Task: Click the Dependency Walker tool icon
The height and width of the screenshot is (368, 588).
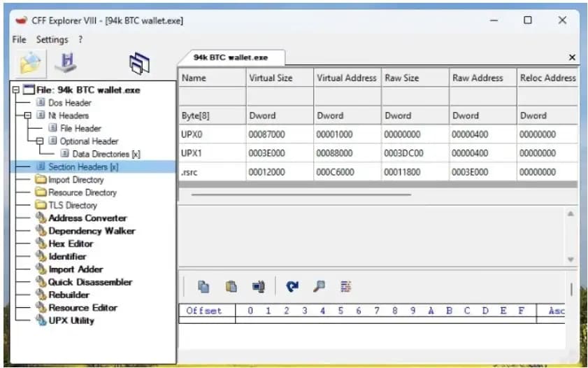Action: click(x=41, y=231)
